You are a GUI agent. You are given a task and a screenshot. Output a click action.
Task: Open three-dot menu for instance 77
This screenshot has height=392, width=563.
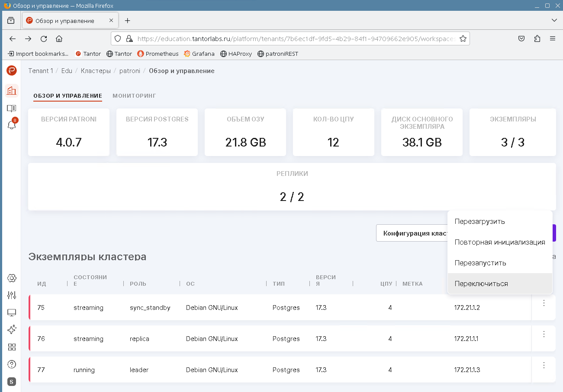544,365
